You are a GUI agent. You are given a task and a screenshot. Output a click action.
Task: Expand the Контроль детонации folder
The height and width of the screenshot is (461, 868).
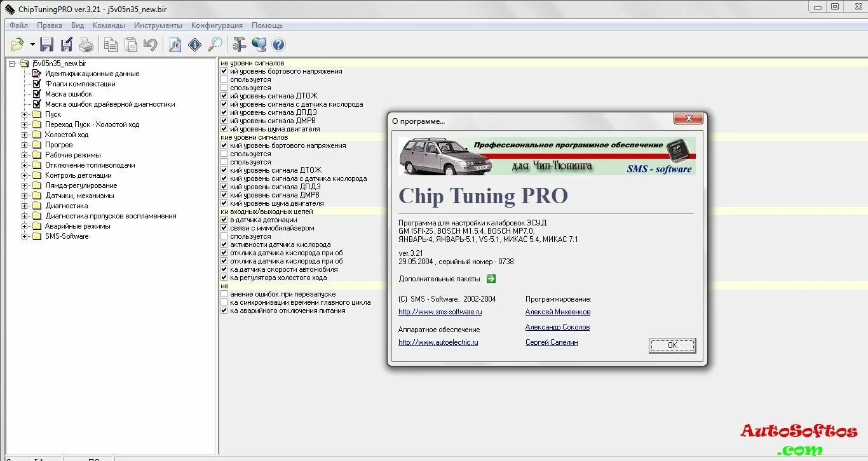[25, 175]
